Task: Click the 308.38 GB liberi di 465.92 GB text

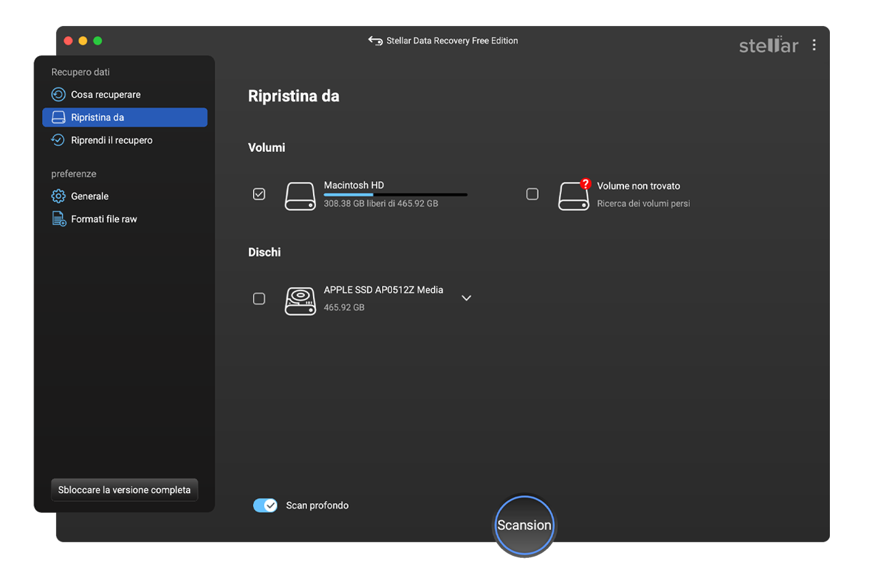Action: 381,204
